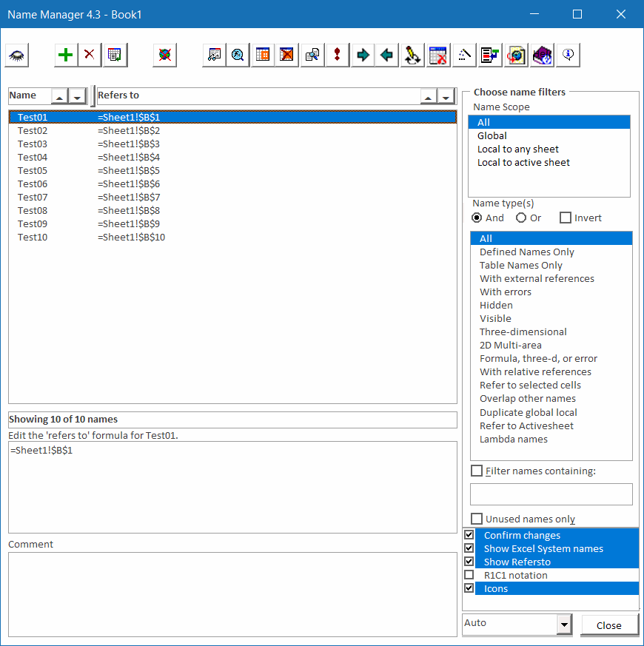Choose Hidden name type filter
644x646 pixels.
coord(551,306)
